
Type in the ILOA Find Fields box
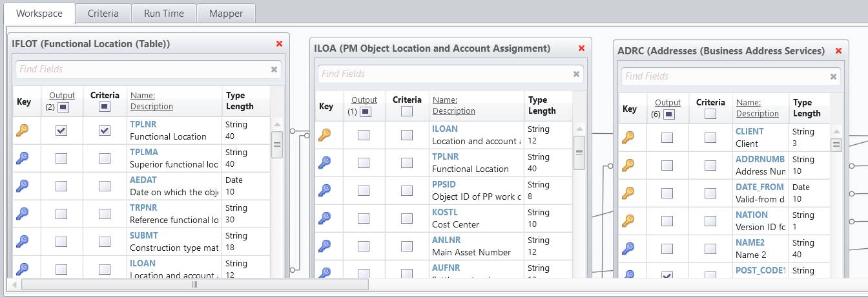[x=444, y=74]
